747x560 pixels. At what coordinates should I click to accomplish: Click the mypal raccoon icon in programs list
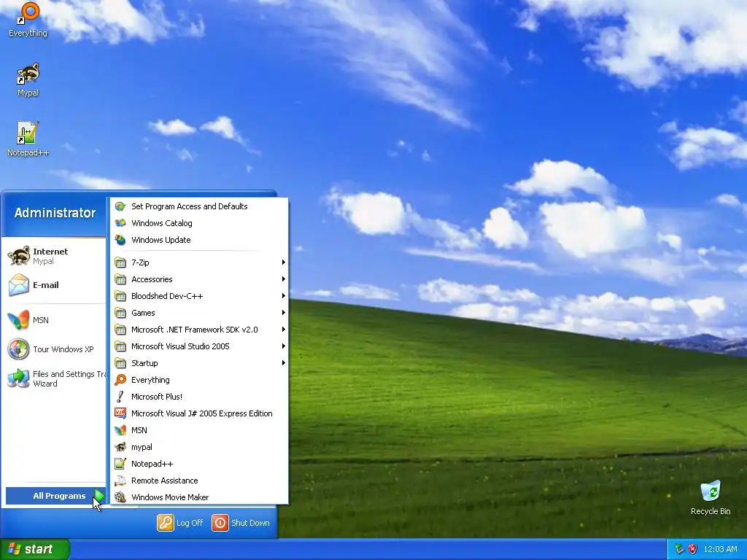(120, 447)
